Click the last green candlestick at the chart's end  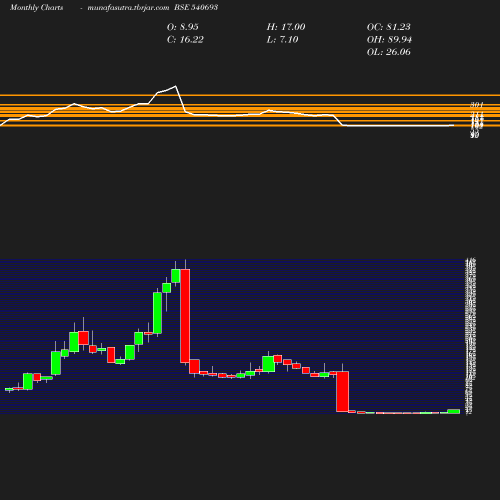[454, 411]
